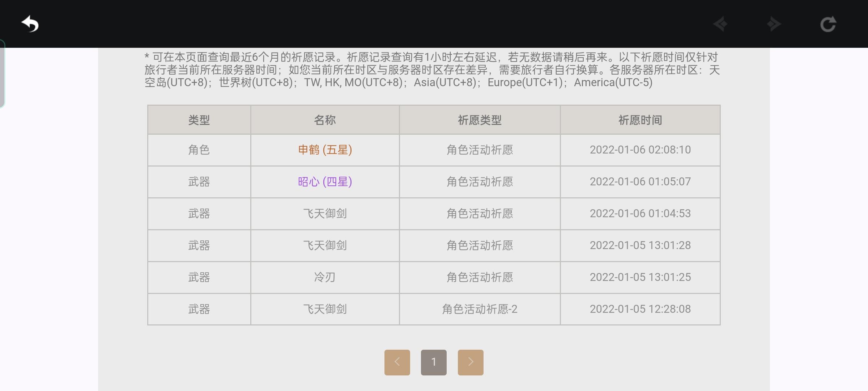Click the 角色活动祈愿-2 cell
This screenshot has height=391, width=868.
tap(480, 309)
